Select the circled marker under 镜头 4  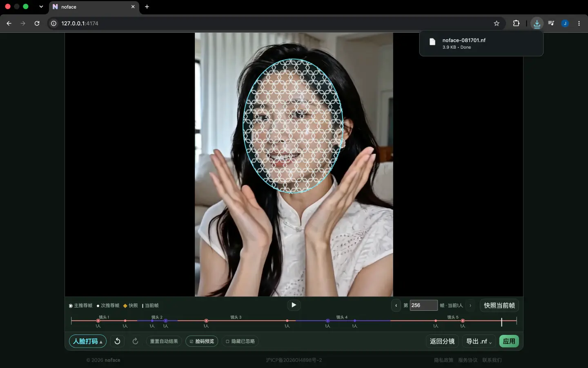(x=327, y=321)
